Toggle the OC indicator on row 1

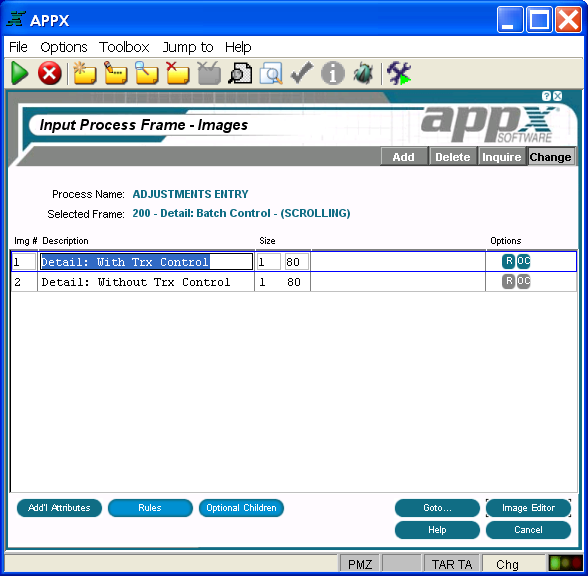[x=524, y=261]
